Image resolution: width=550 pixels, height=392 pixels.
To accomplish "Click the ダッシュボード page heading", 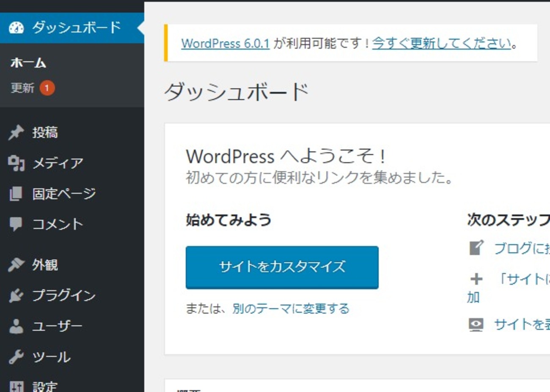I will point(237,92).
